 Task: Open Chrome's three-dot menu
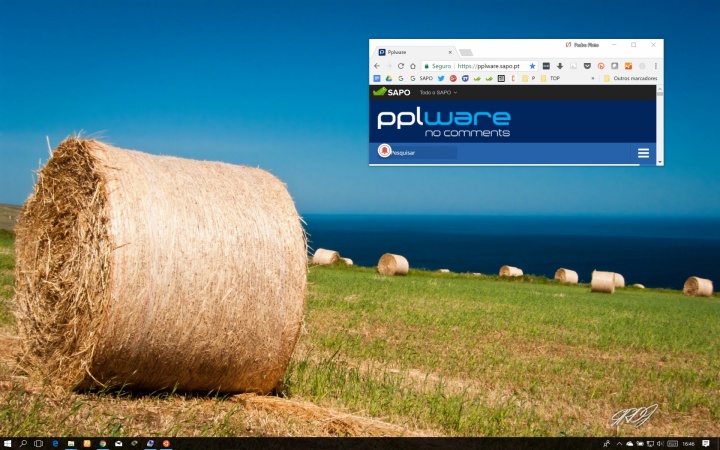coord(656,66)
